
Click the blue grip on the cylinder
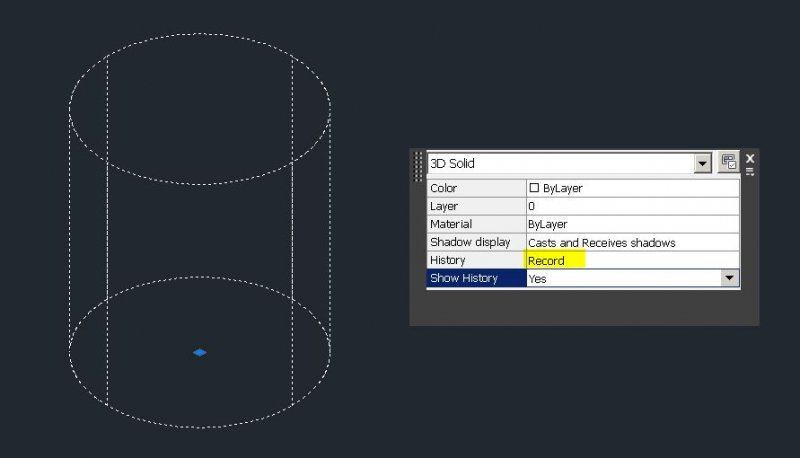[x=199, y=352]
